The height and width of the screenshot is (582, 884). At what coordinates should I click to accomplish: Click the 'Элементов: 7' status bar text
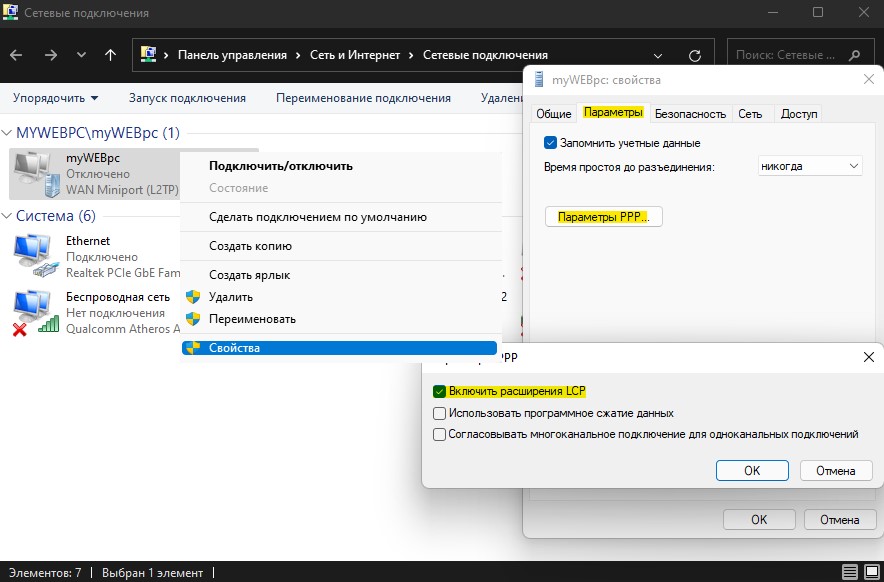click(x=45, y=572)
